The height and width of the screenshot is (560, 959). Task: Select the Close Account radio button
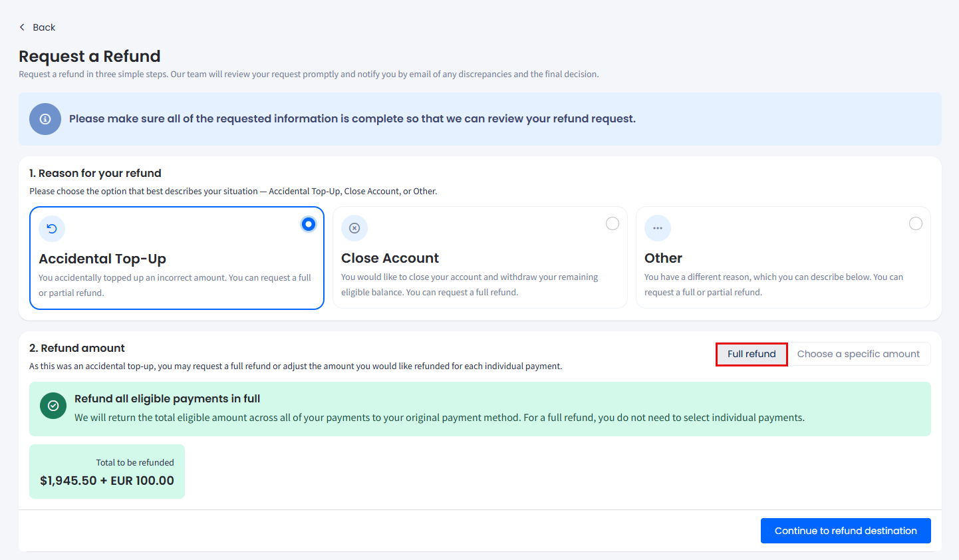(x=613, y=223)
